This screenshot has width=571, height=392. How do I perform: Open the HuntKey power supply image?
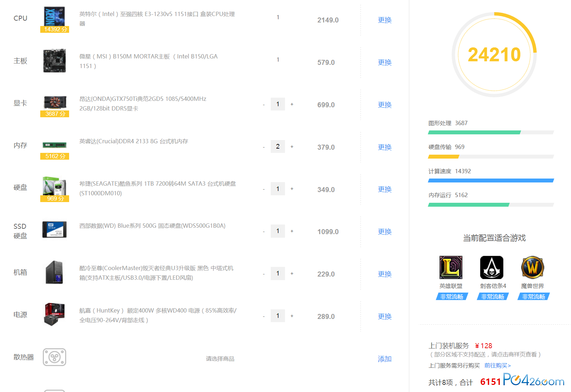[54, 314]
